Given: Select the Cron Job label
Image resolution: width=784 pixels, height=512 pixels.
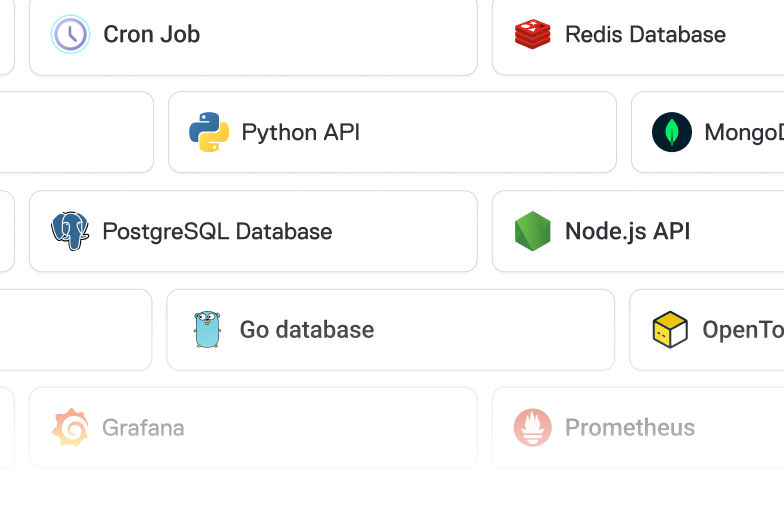Looking at the screenshot, I should [152, 34].
